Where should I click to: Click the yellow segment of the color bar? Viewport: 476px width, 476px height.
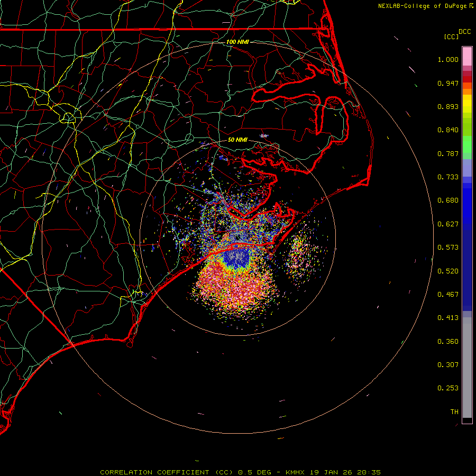click(x=467, y=104)
